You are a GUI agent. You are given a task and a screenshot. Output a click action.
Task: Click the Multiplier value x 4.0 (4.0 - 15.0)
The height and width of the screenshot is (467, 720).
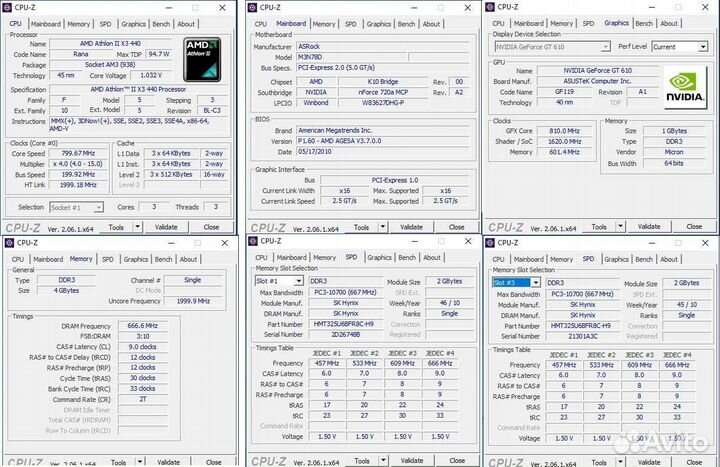(x=78, y=164)
